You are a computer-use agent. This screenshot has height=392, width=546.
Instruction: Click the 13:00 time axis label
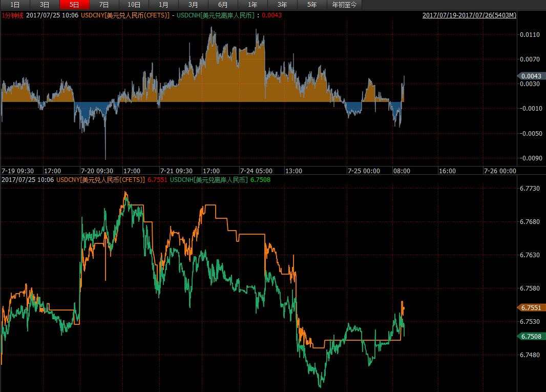pyautogui.click(x=293, y=171)
